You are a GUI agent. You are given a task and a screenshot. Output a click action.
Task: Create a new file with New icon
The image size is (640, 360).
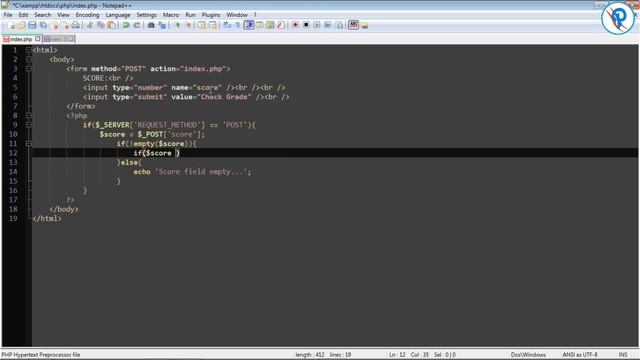[11, 25]
